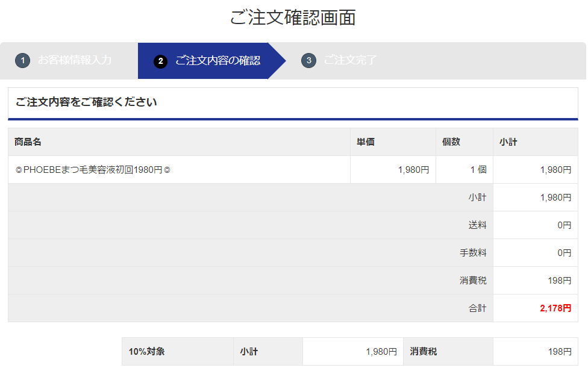Click the red total 2,178円
The image size is (588, 374).
coord(555,308)
